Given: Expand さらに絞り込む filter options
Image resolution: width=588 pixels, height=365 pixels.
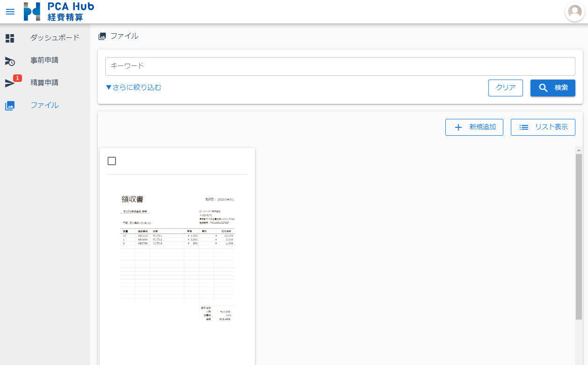Looking at the screenshot, I should tap(133, 88).
